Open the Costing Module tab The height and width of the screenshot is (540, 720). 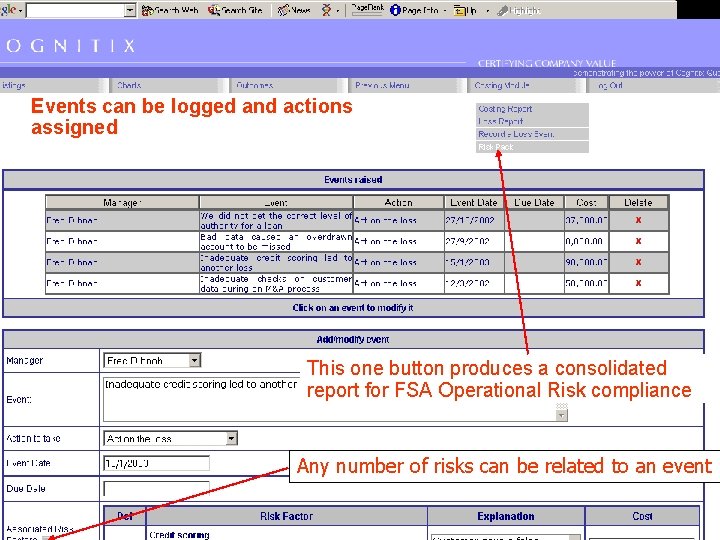click(x=502, y=85)
